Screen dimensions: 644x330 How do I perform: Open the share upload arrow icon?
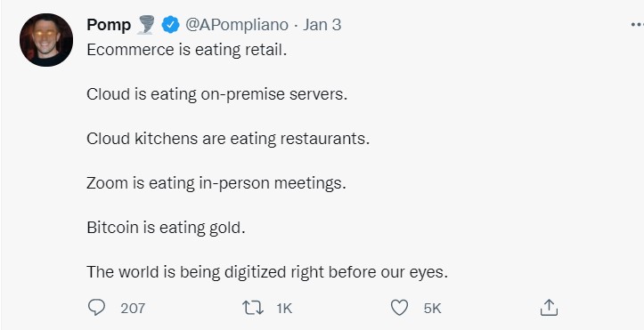pos(549,307)
